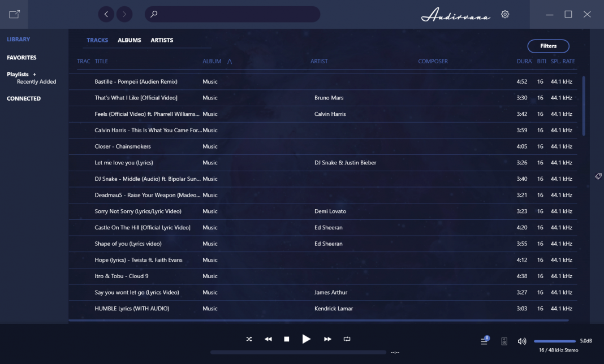Open the audio output speaker device icon
The width and height of the screenshot is (604, 364).
pos(504,341)
